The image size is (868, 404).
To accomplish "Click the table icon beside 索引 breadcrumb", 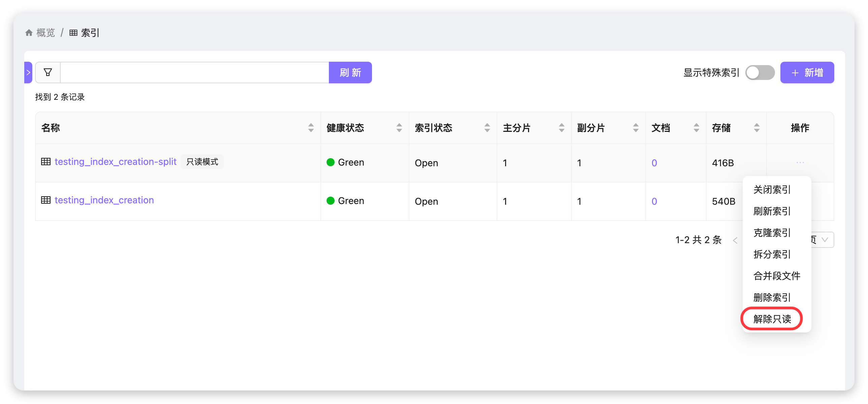I will point(73,33).
